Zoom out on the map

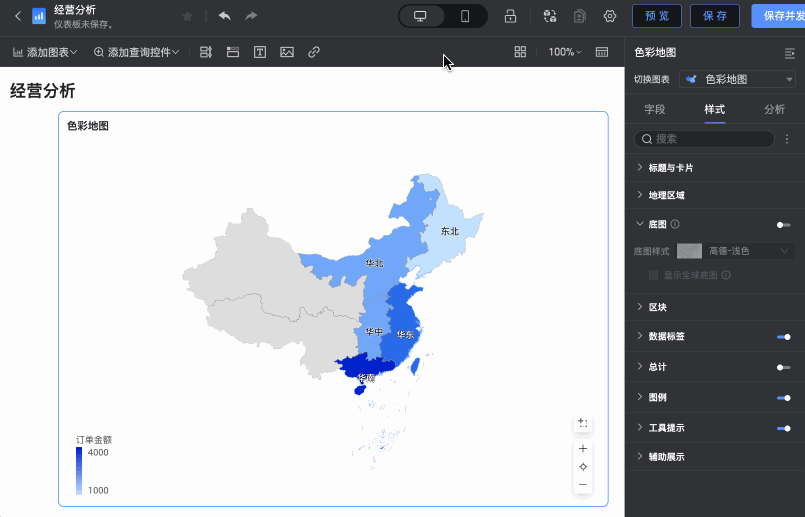click(x=583, y=485)
